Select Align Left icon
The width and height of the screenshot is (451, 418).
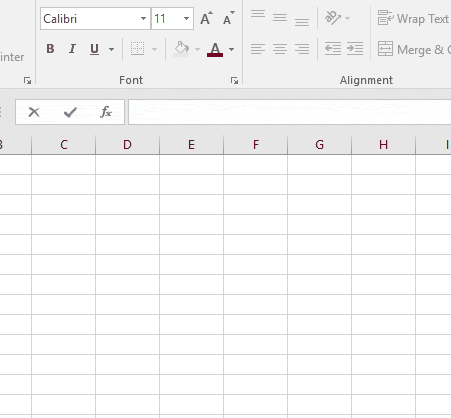click(258, 49)
